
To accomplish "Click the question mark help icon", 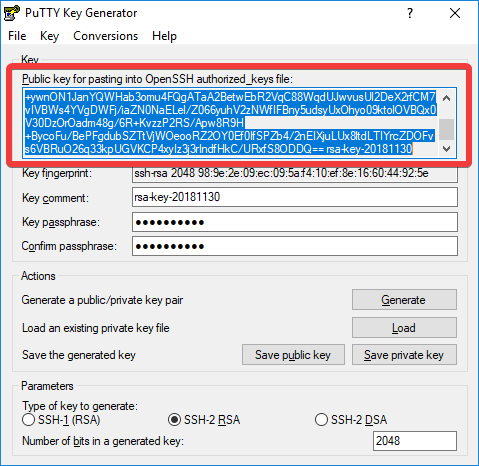I will (410, 13).
